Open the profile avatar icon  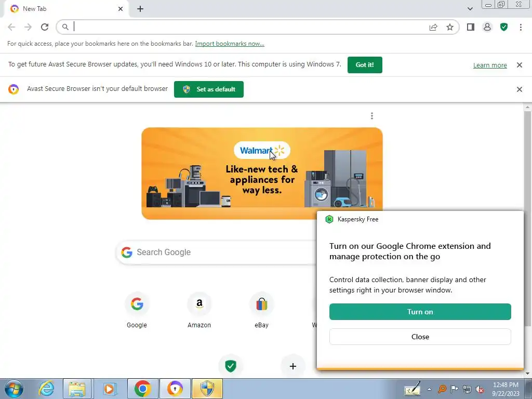[487, 27]
